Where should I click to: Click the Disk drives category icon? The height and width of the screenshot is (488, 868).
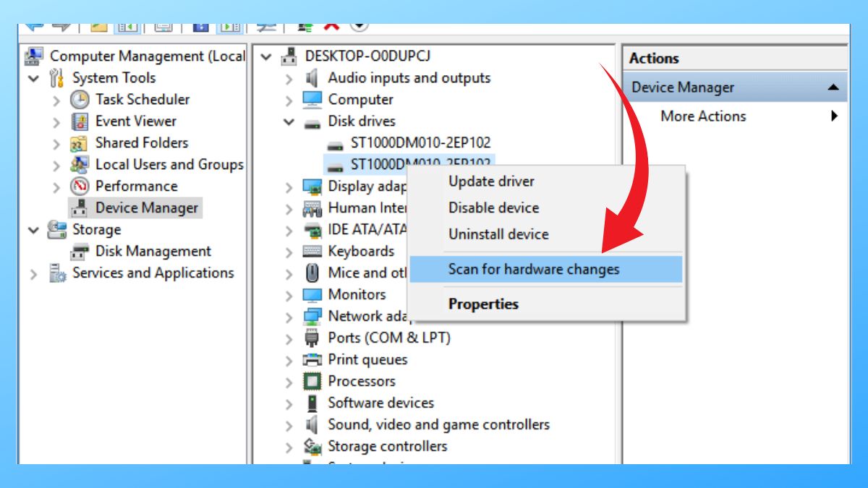312,122
